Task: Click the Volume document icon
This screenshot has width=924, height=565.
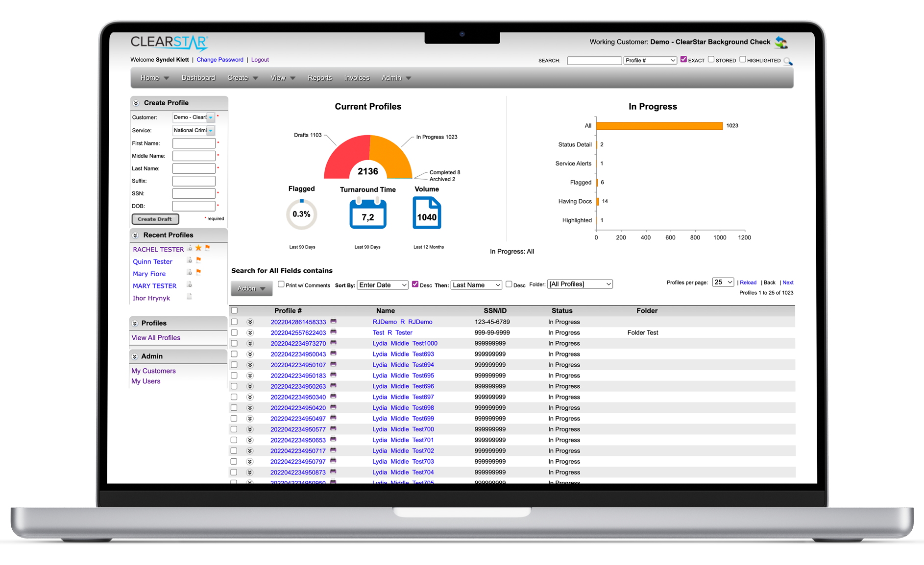Action: pos(427,212)
